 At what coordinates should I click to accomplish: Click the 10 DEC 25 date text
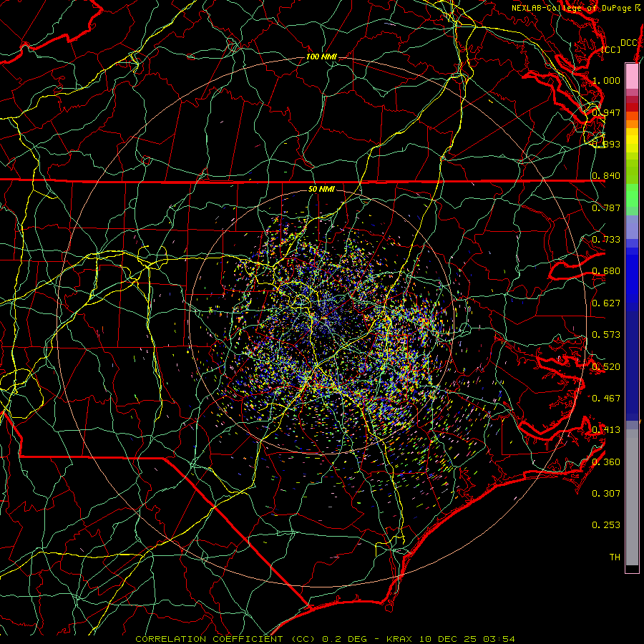pos(448,639)
